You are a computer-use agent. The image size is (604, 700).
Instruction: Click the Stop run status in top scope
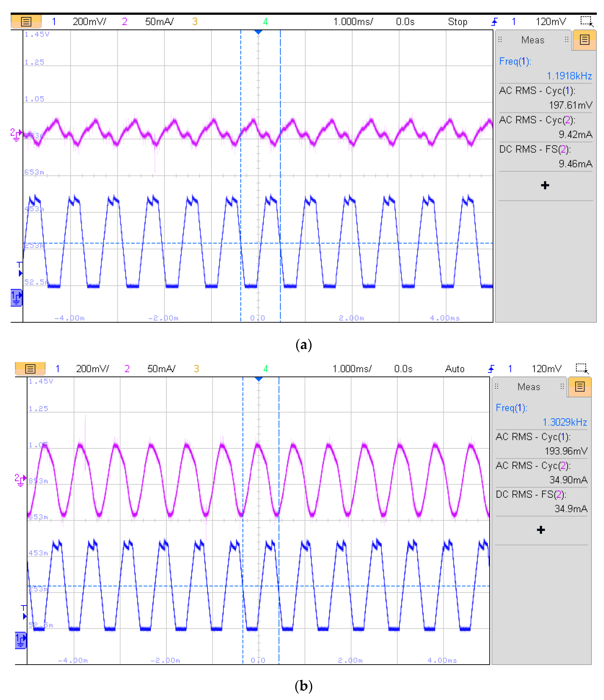click(457, 22)
